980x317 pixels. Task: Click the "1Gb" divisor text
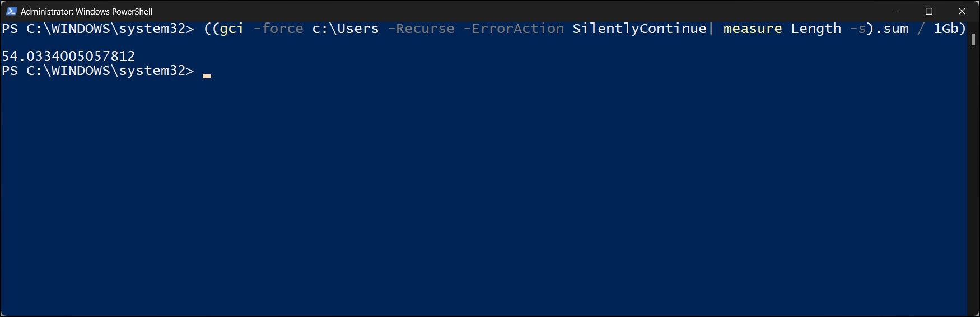tap(945, 29)
